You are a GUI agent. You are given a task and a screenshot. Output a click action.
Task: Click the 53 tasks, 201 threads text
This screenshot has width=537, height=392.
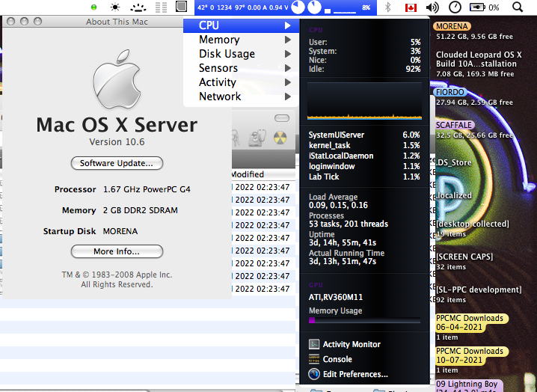point(349,224)
